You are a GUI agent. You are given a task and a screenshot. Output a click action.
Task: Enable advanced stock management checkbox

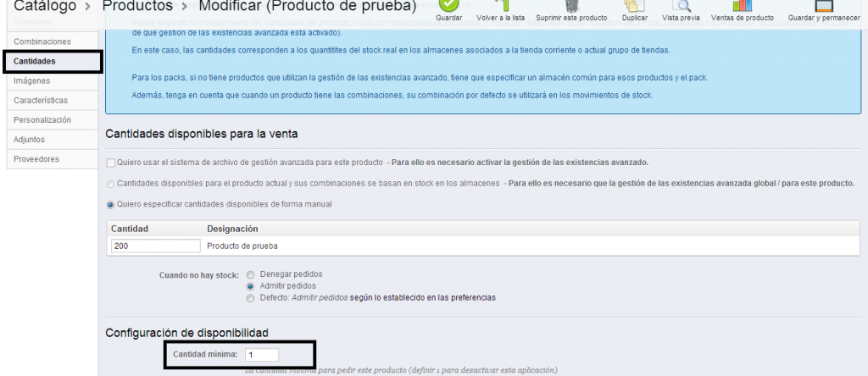[110, 163]
